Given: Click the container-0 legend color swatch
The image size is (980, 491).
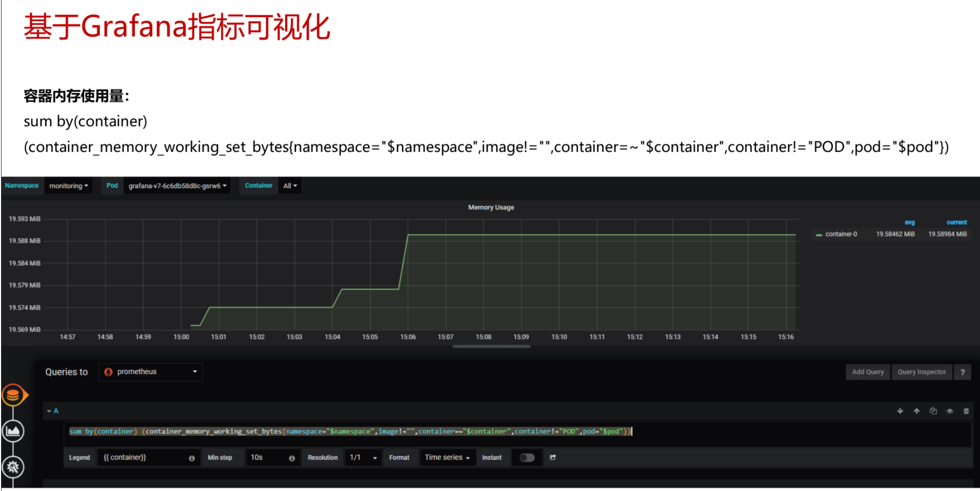Looking at the screenshot, I should pos(819,235).
